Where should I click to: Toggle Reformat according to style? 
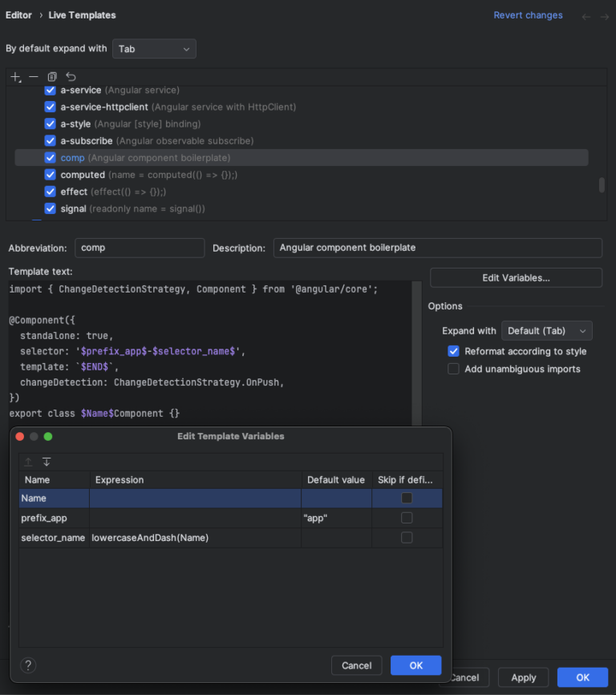click(x=453, y=351)
